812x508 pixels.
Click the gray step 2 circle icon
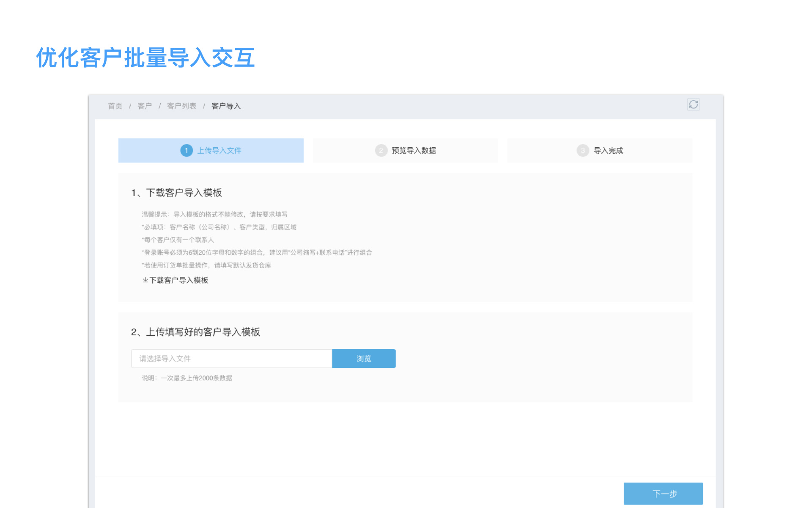[381, 150]
